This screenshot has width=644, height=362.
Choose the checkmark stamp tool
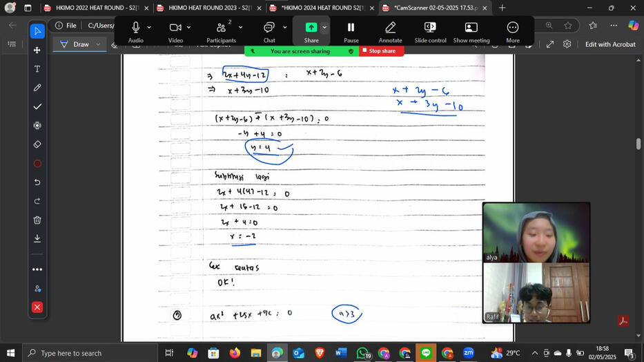(x=37, y=106)
